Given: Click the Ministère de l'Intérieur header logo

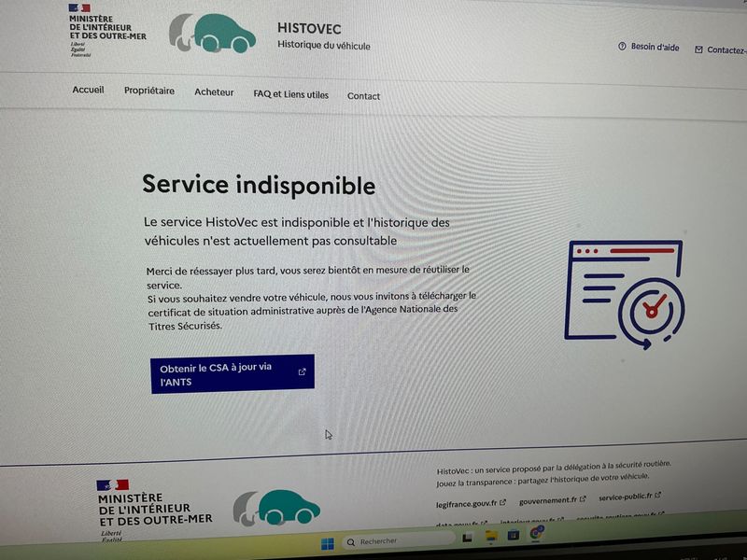Looking at the screenshot, I should 107,30.
